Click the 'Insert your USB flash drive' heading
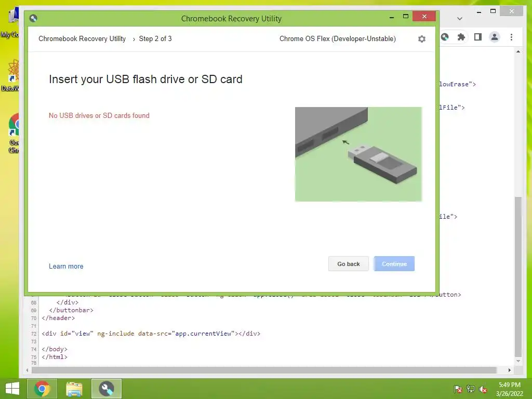 click(145, 79)
